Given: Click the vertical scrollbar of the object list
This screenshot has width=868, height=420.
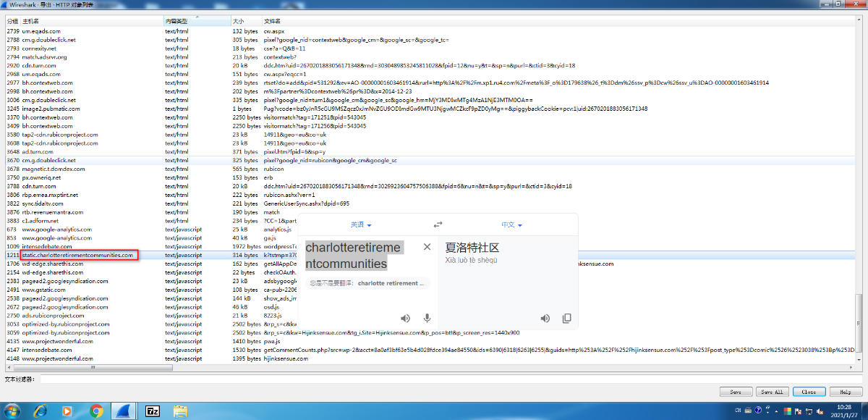Looking at the screenshot, I should pyautogui.click(x=857, y=192).
